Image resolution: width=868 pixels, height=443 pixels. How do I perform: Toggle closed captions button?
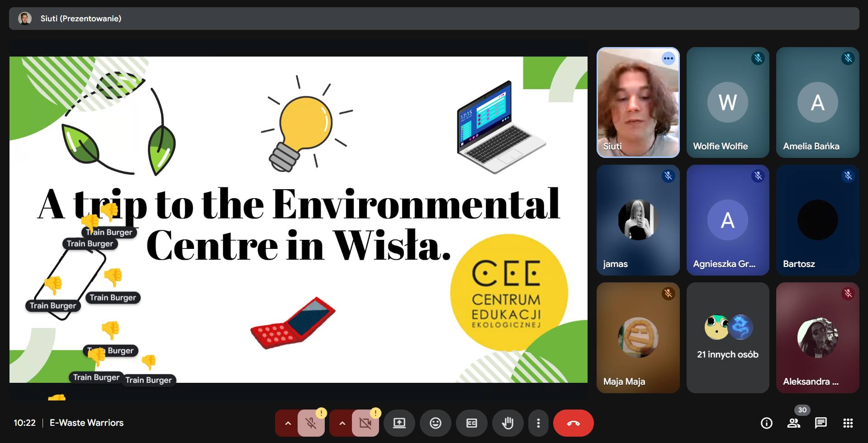click(471, 424)
